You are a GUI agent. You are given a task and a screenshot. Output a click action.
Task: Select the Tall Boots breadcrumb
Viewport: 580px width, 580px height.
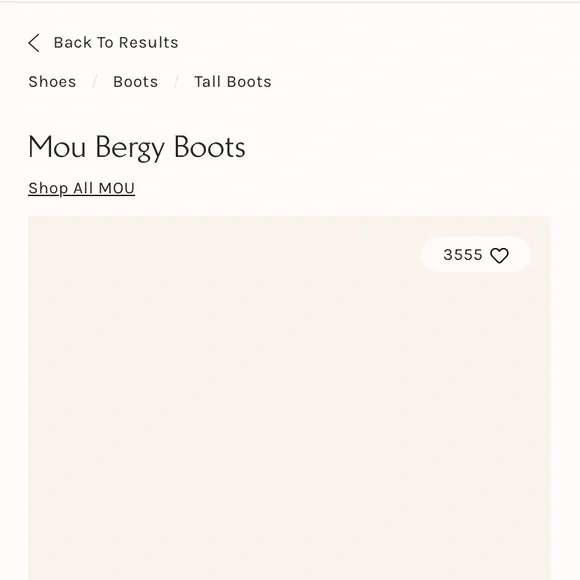233,82
